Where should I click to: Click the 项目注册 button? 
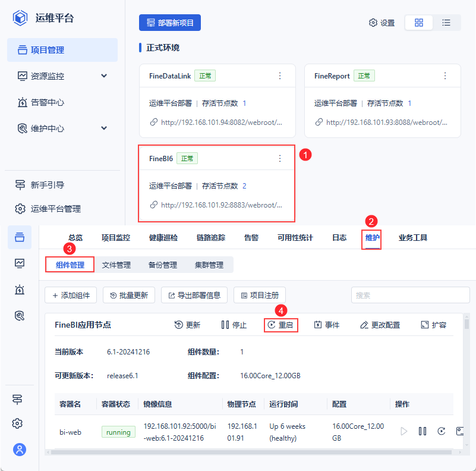click(x=260, y=295)
